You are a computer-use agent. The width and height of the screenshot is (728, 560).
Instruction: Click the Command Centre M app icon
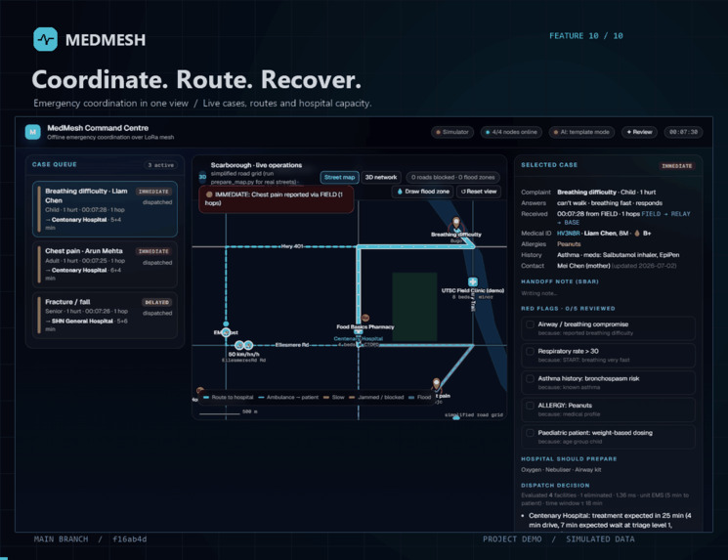coord(32,132)
